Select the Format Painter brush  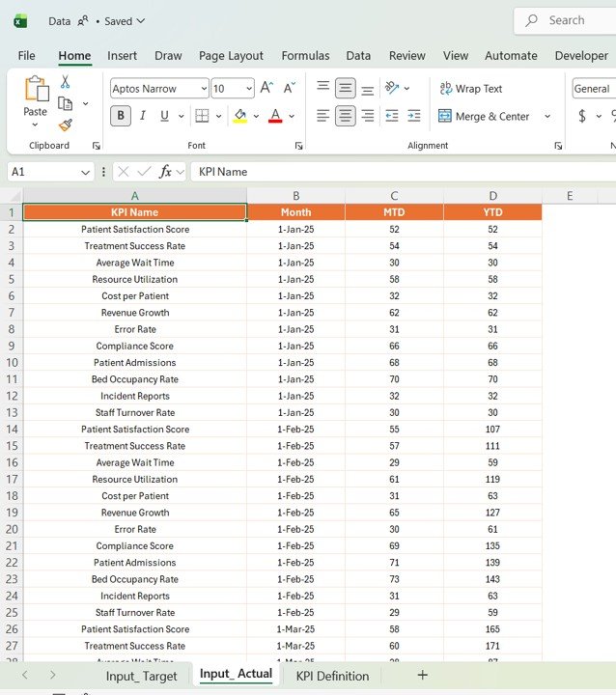point(65,125)
